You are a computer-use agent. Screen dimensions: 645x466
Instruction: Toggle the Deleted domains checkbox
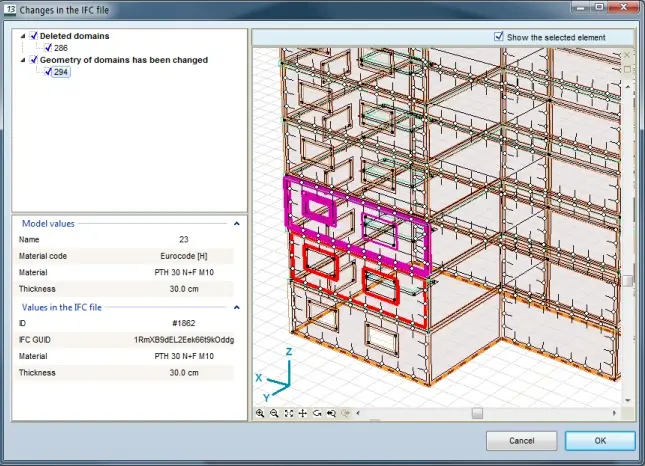pyautogui.click(x=33, y=36)
